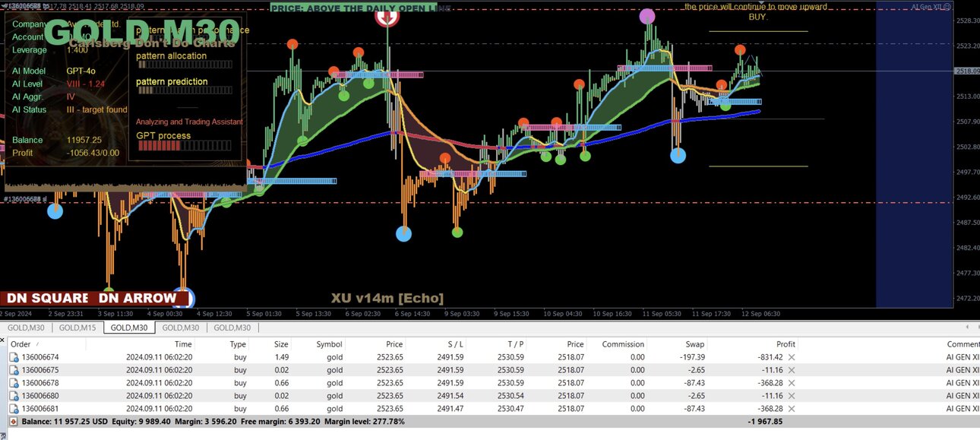Click the trade icon beside order 136006680
This screenshot has height=440, width=980.
click(14, 396)
